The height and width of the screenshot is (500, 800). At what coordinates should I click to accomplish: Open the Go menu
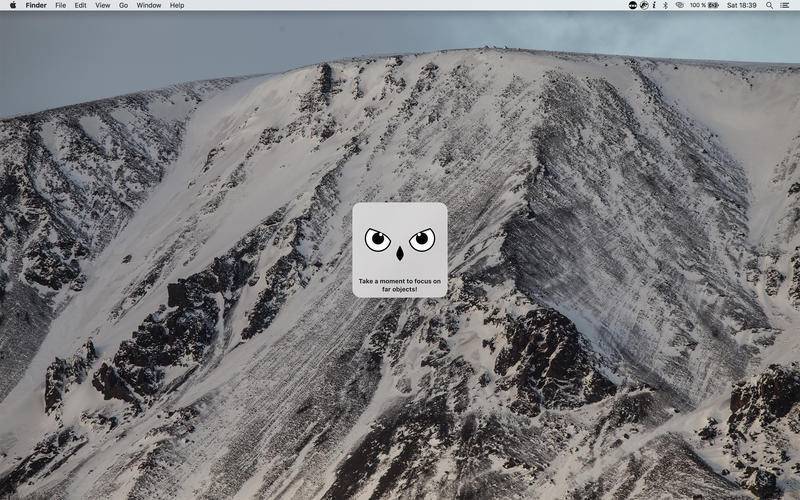pos(123,5)
